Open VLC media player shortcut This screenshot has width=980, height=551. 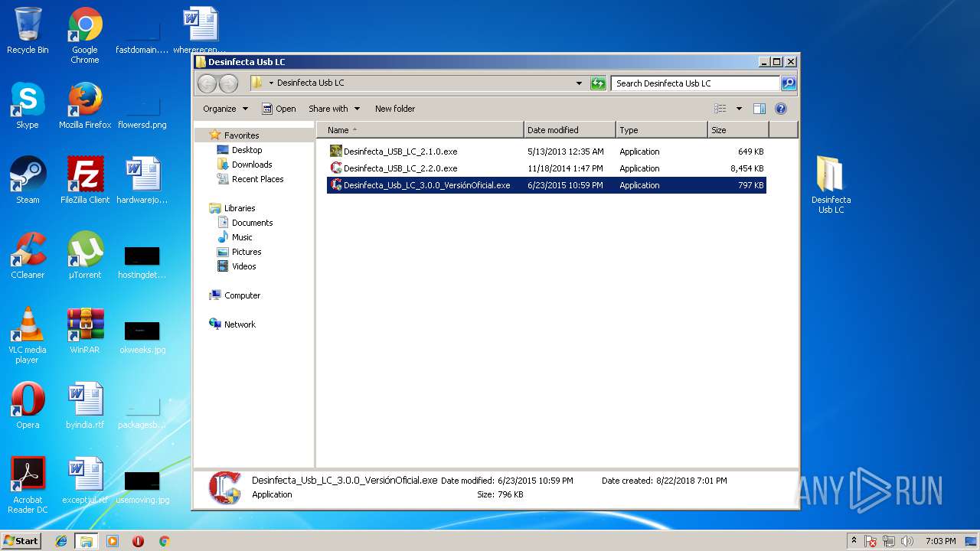(x=28, y=335)
